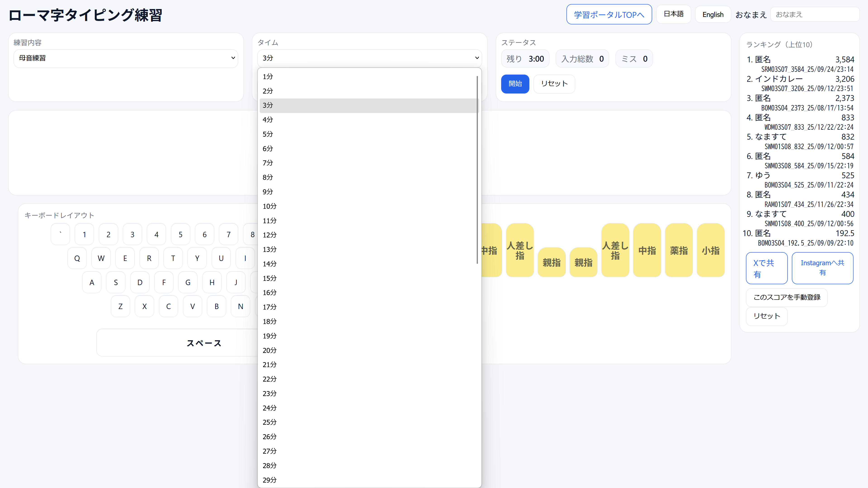
Task: Collapse the タイム dropdown showing 3分
Action: (x=369, y=58)
